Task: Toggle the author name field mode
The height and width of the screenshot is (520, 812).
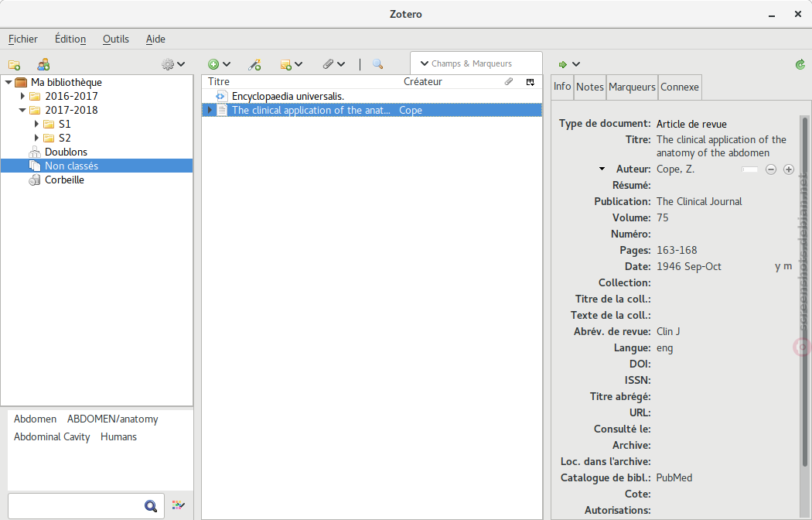Action: 749,169
